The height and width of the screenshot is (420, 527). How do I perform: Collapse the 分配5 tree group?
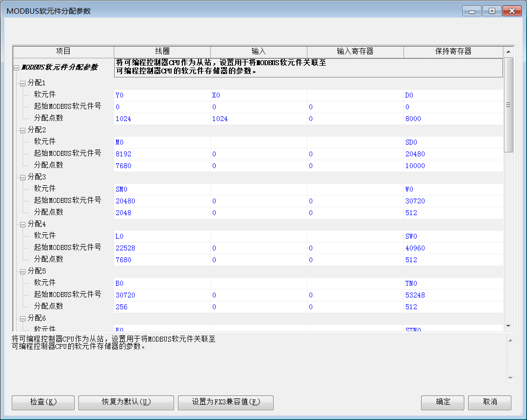point(23,272)
